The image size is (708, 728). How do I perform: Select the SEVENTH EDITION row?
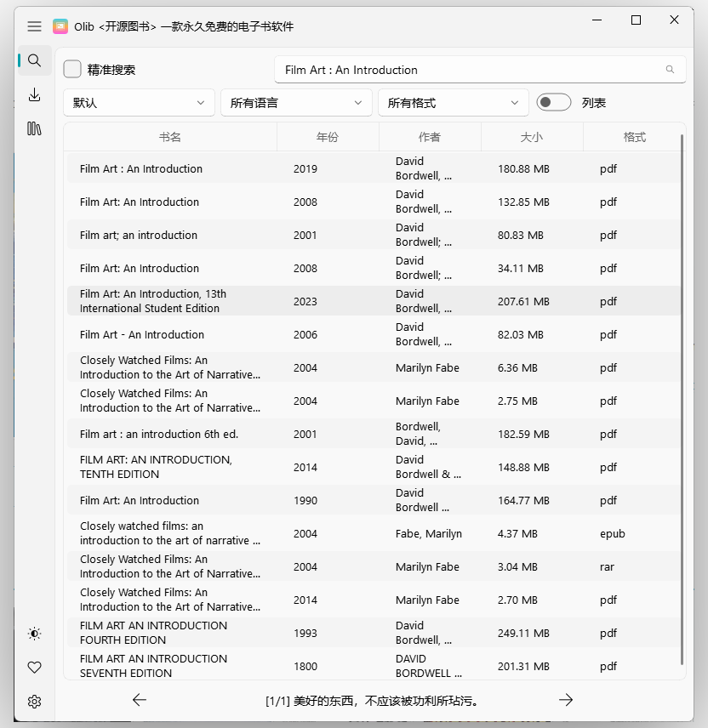(x=374, y=667)
